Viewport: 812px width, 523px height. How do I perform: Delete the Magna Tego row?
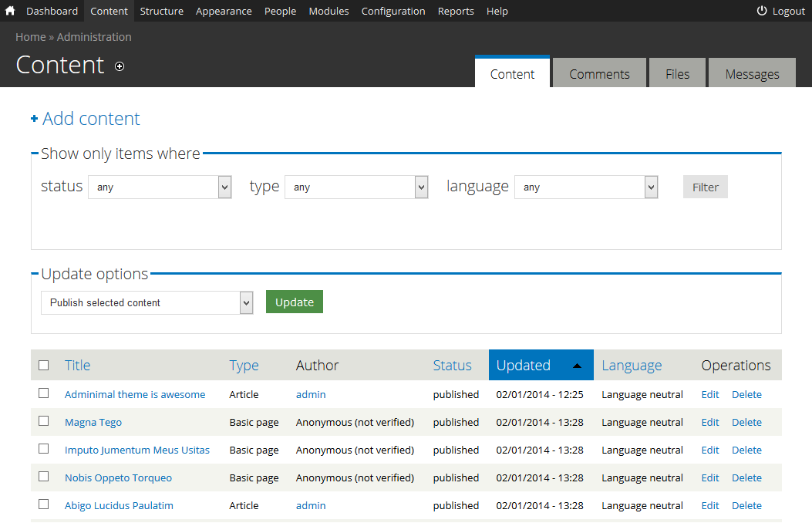coord(746,423)
